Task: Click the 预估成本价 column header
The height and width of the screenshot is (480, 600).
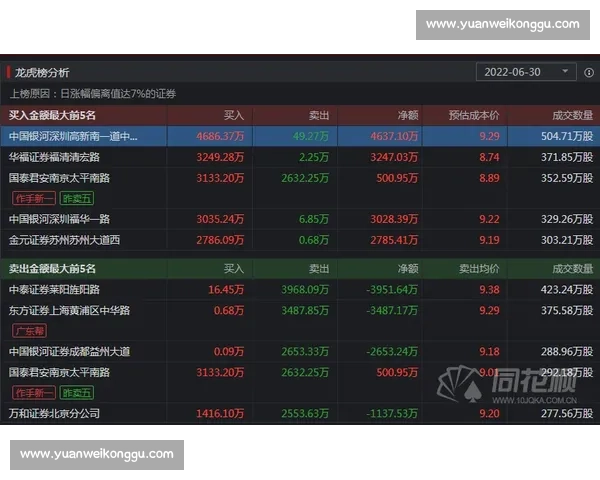Action: pos(474,115)
